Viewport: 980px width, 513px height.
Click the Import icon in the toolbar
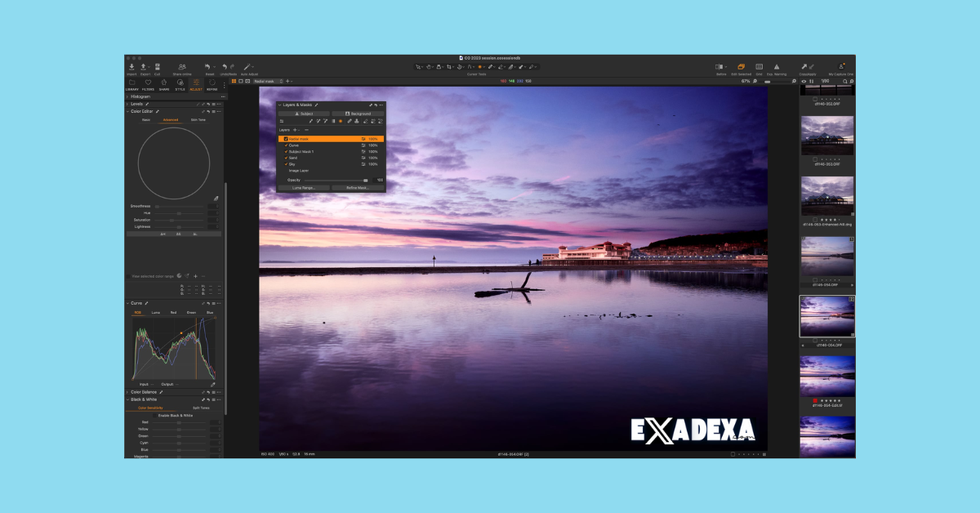[131, 67]
